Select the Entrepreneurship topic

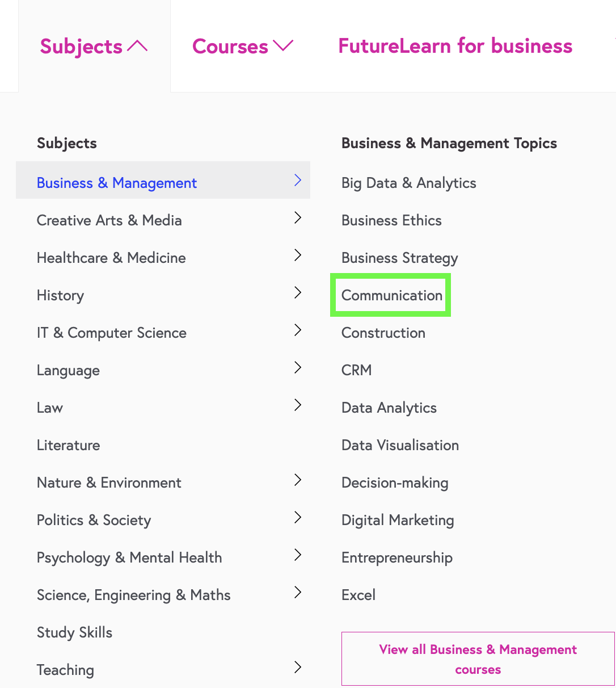(x=396, y=557)
